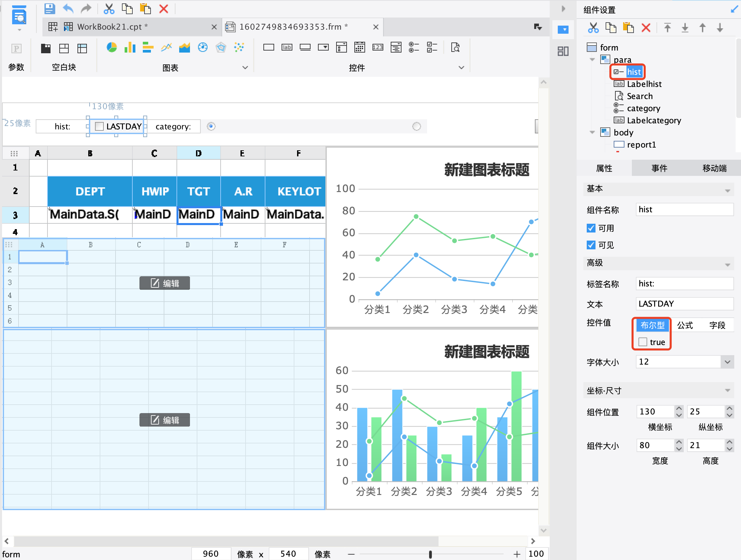Insert a scatter chart

(x=239, y=47)
